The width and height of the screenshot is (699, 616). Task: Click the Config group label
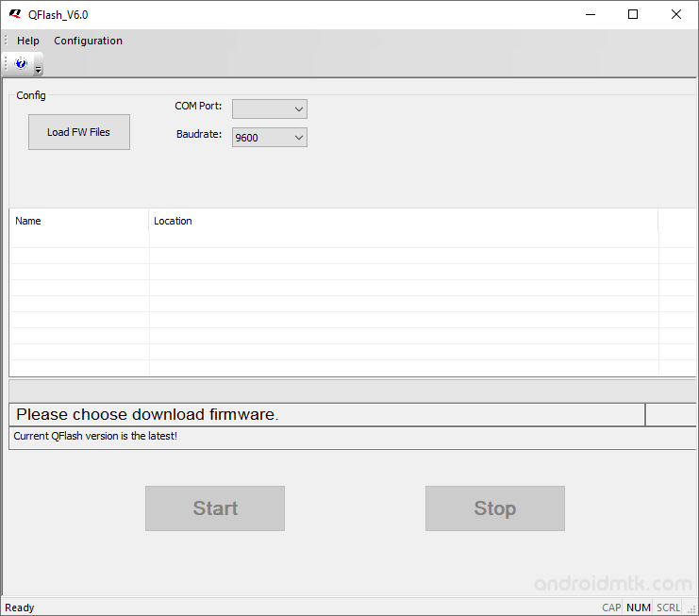tap(31, 95)
